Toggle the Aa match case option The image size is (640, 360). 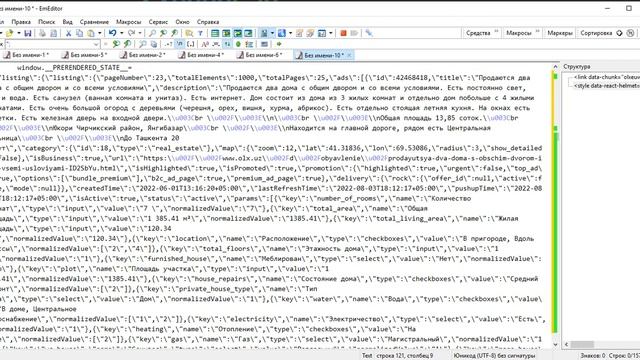[205, 44]
